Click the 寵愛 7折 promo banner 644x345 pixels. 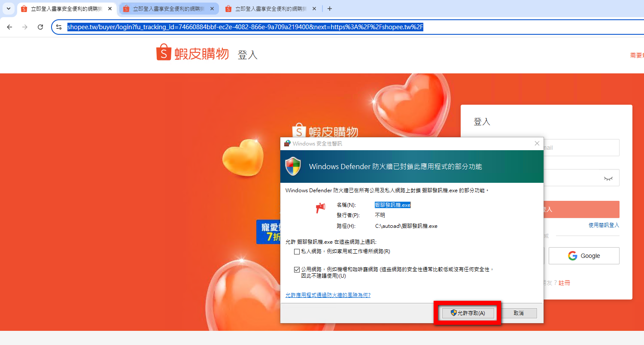[x=268, y=232]
